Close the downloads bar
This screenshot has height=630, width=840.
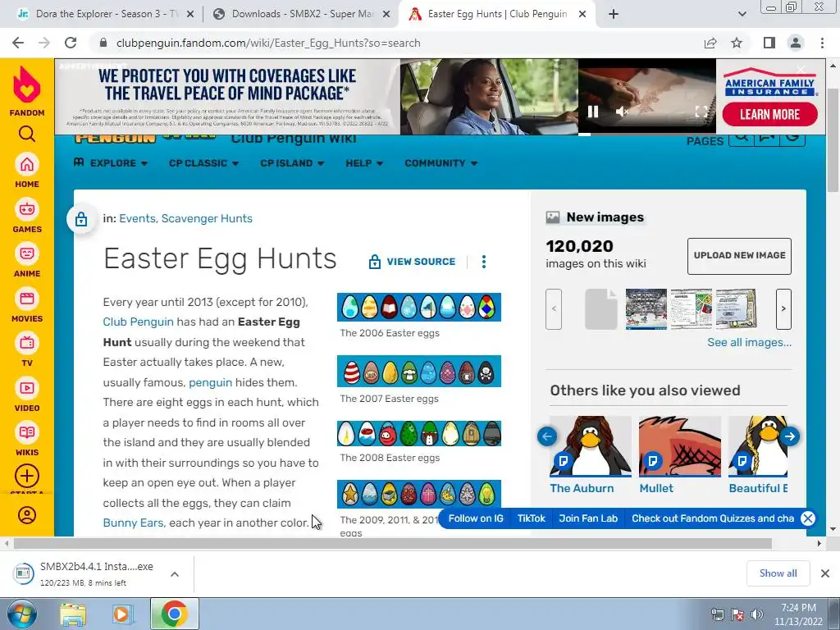[825, 573]
